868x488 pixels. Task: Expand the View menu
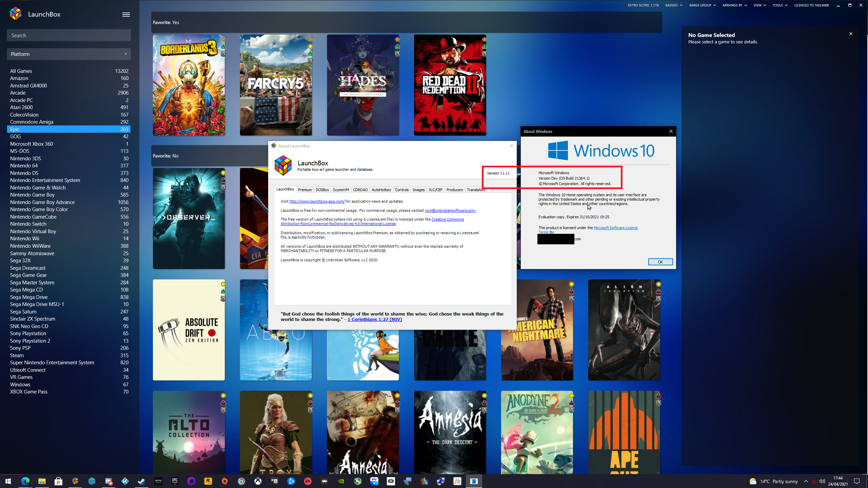click(759, 5)
